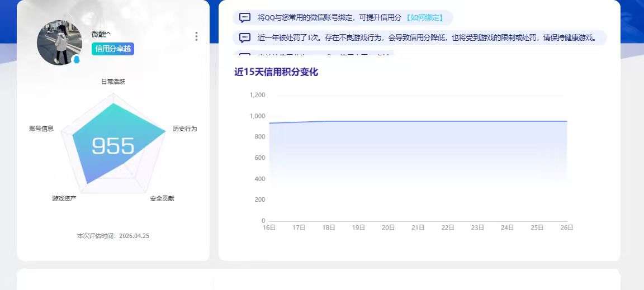The width and height of the screenshot is (644, 290).
Task: Click the QQ penguin badge on the avatar
Action: 77,59
